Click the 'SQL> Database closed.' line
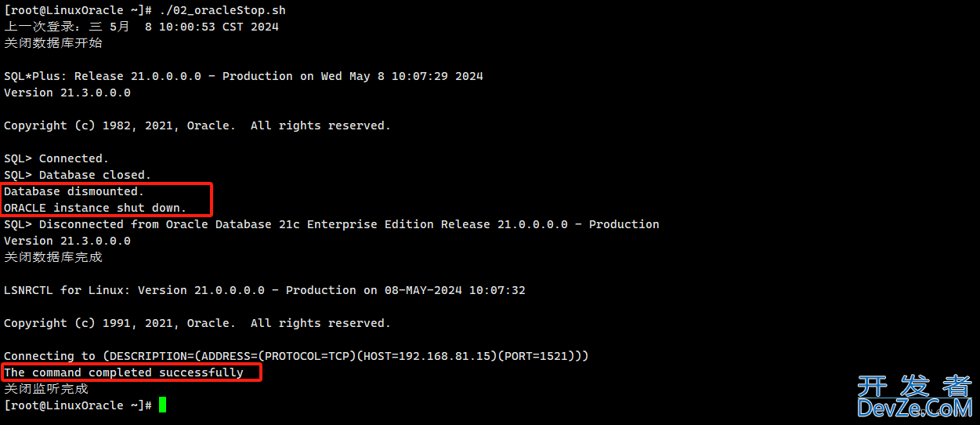The image size is (980, 425). pos(78,175)
